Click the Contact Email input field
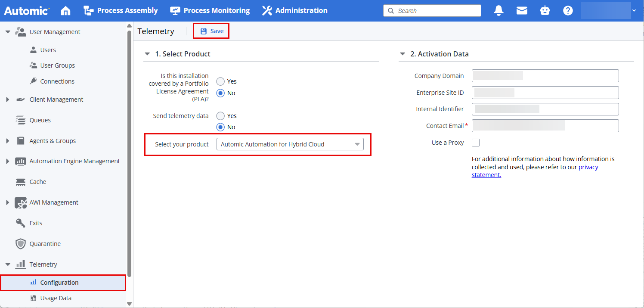The width and height of the screenshot is (644, 308). coord(545,126)
